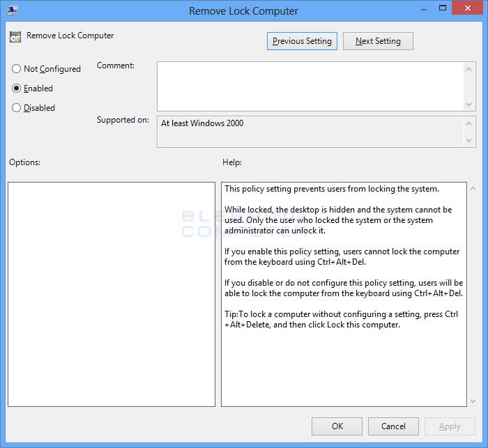This screenshot has width=488, height=448.
Task: Click the Comment box scroll up arrow
Action: tap(469, 69)
